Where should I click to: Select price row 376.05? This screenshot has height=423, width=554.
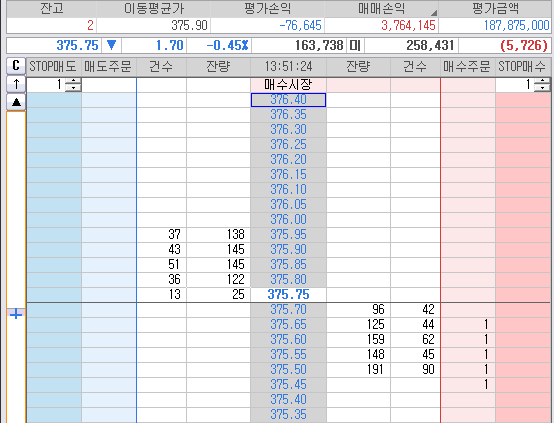[x=288, y=205]
